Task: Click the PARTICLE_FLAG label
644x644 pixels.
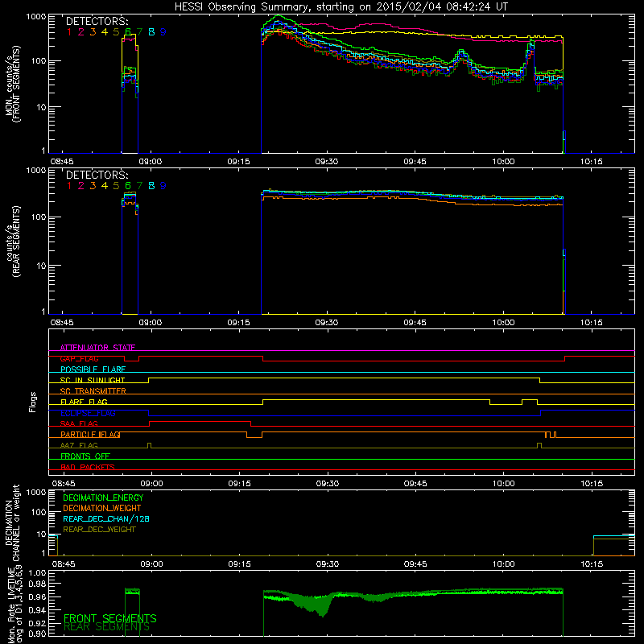Action: [90, 435]
